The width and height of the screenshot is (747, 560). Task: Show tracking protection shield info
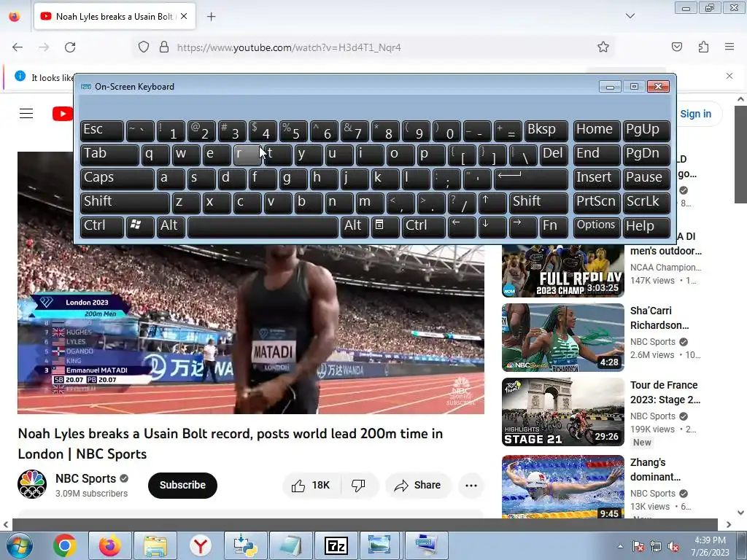point(144,47)
